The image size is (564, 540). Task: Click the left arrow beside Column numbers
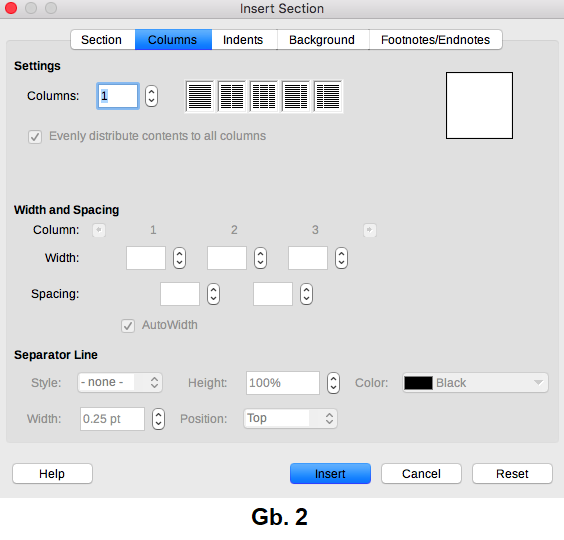coord(99,230)
